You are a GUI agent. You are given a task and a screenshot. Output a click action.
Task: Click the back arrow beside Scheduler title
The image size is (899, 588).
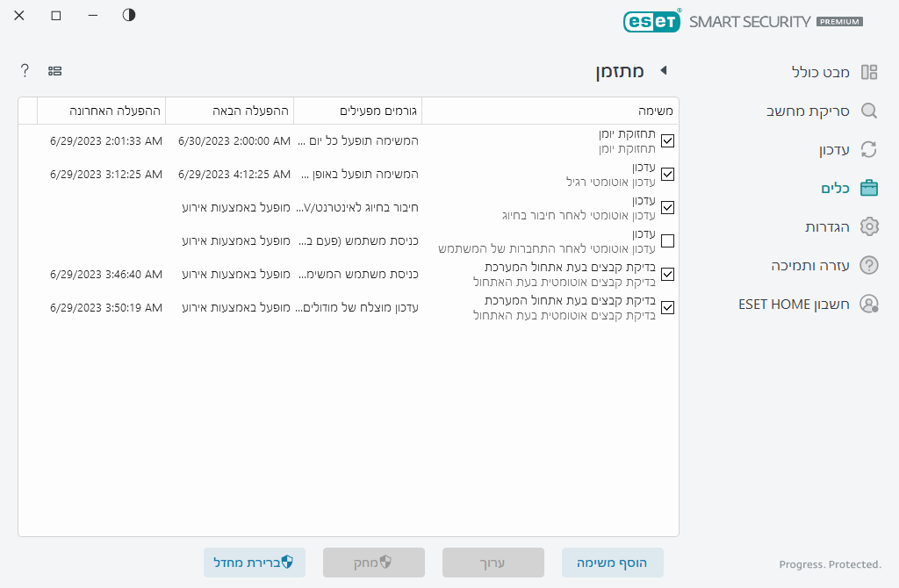point(664,70)
